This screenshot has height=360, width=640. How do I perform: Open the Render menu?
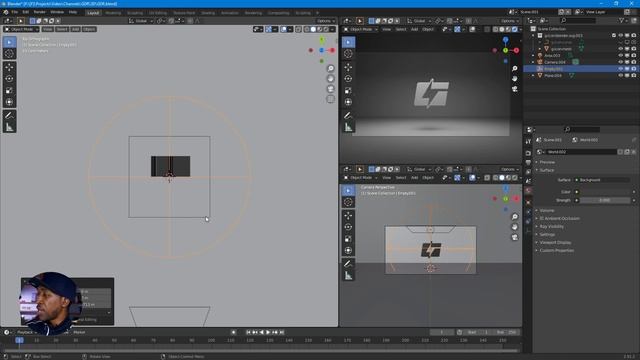[x=40, y=12]
